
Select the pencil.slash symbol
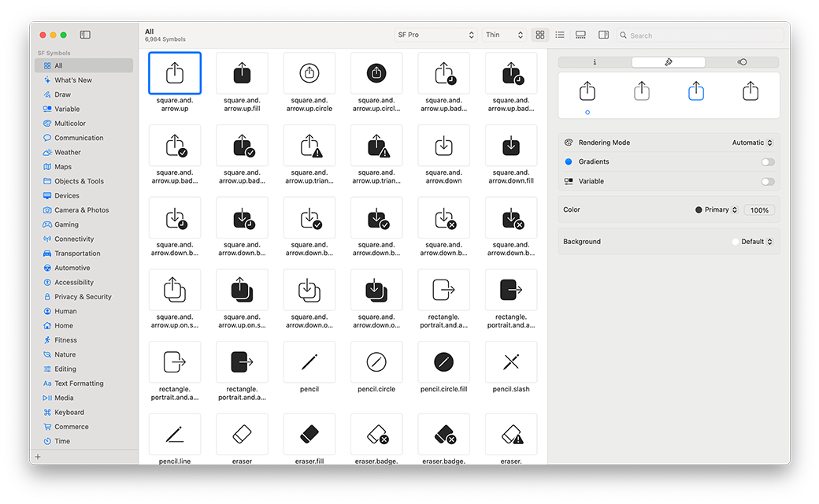[511, 362]
